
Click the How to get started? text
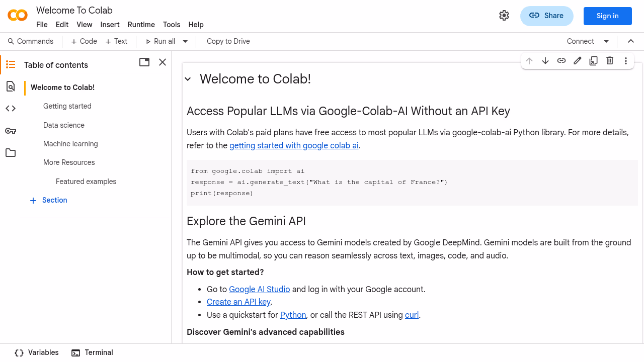[225, 272]
